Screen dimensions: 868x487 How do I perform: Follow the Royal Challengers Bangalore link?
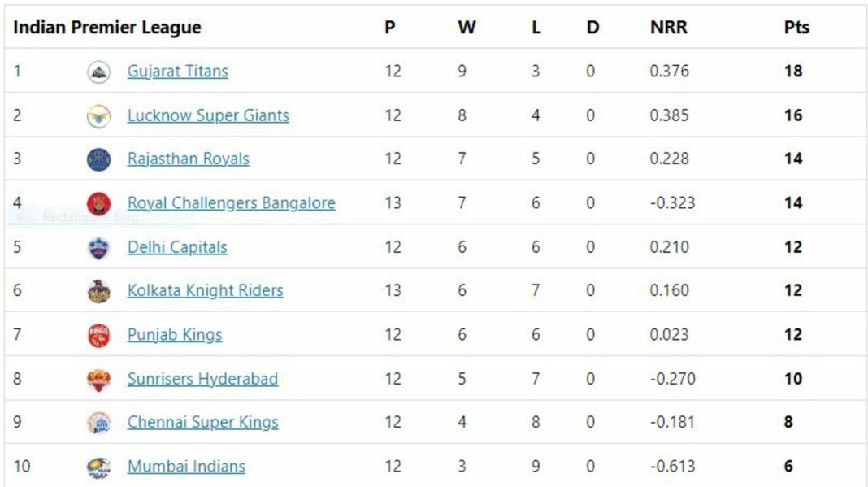(232, 202)
